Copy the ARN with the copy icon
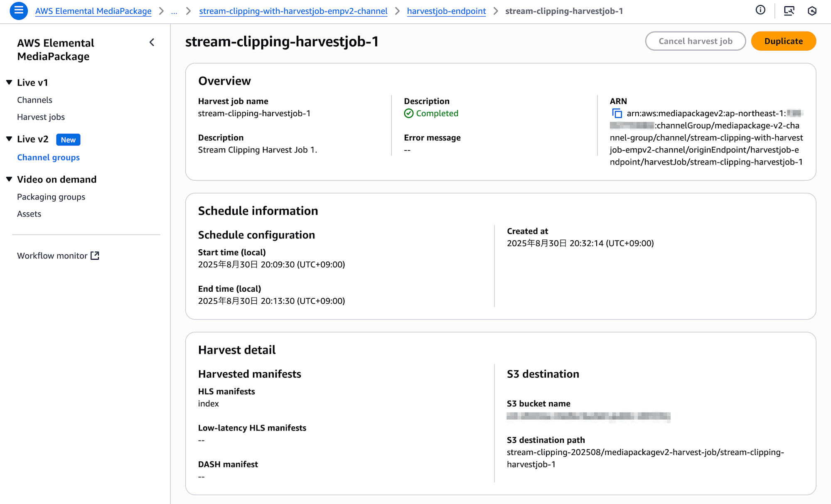 click(617, 113)
